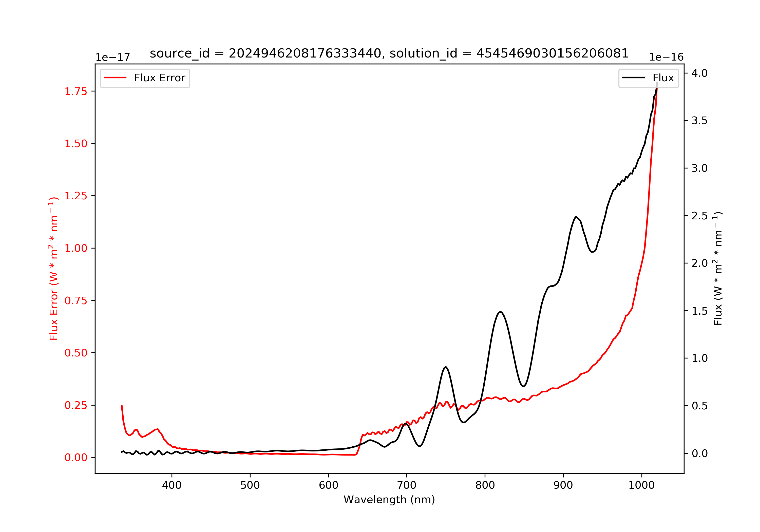Click the 0.00 red tick label
This screenshot has width=760, height=532.
tap(76, 458)
